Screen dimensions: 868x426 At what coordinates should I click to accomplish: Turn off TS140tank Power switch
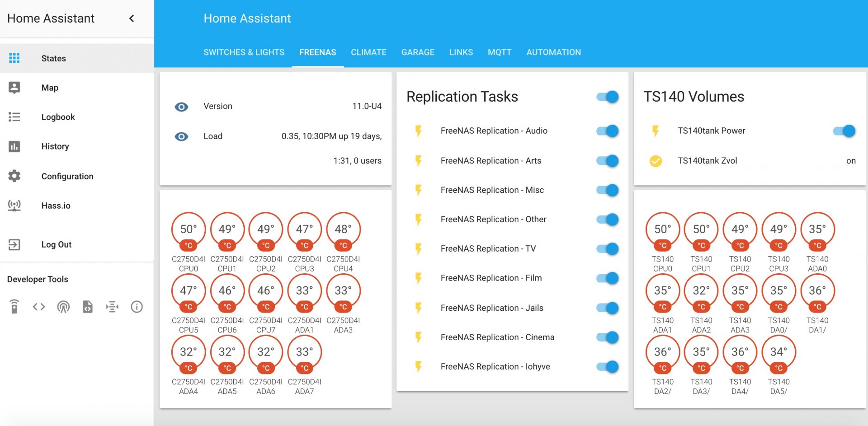click(844, 131)
